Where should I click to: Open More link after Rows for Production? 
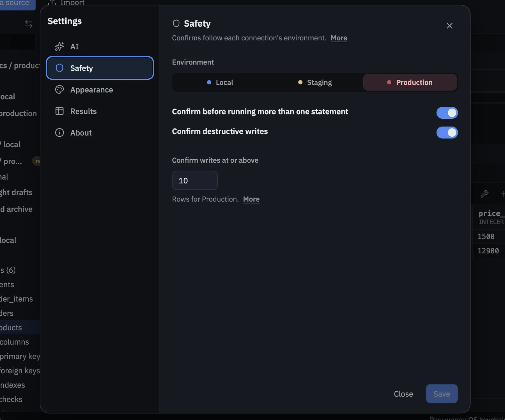251,199
